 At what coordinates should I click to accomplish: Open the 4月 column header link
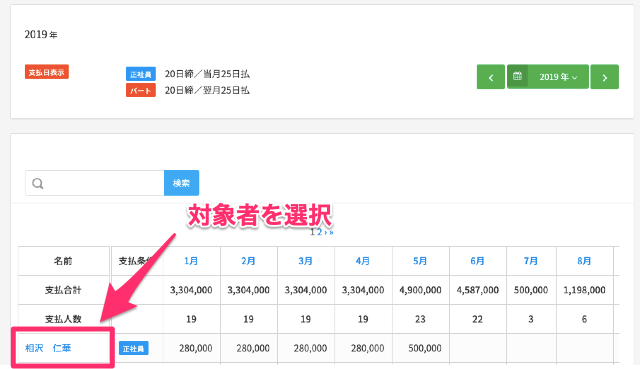[x=362, y=261]
